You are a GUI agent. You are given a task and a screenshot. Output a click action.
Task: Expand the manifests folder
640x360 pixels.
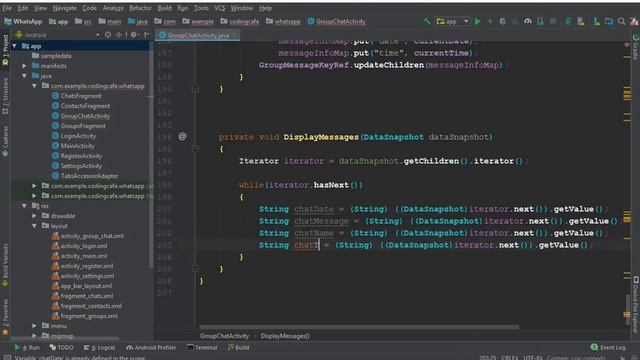(x=24, y=66)
